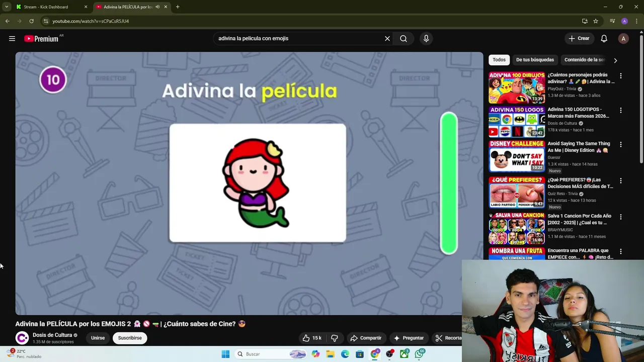Open options for '¿Qué PREFIERES?' video
Image resolution: width=644 pixels, height=362 pixels.
[x=621, y=180]
